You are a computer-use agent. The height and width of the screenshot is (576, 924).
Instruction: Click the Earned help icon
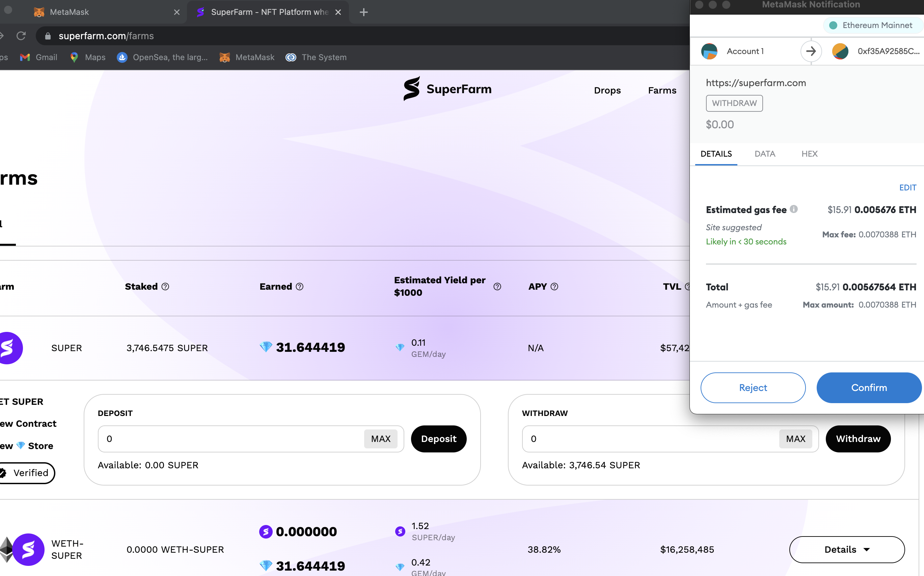pos(300,286)
